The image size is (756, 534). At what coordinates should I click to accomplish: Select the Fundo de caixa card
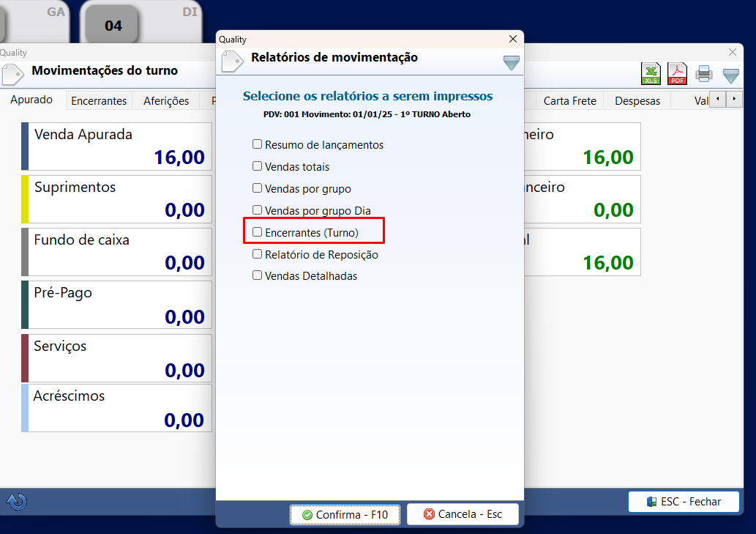click(x=116, y=252)
